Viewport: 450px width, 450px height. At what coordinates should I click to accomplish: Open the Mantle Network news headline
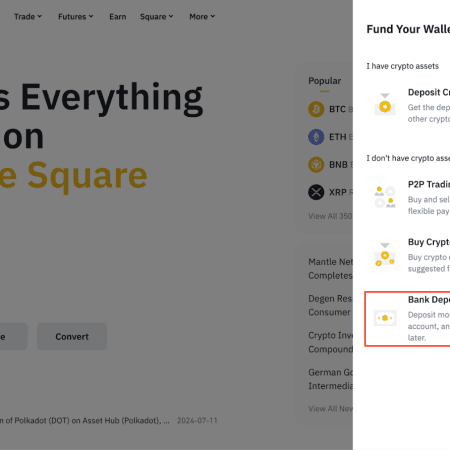pos(330,269)
